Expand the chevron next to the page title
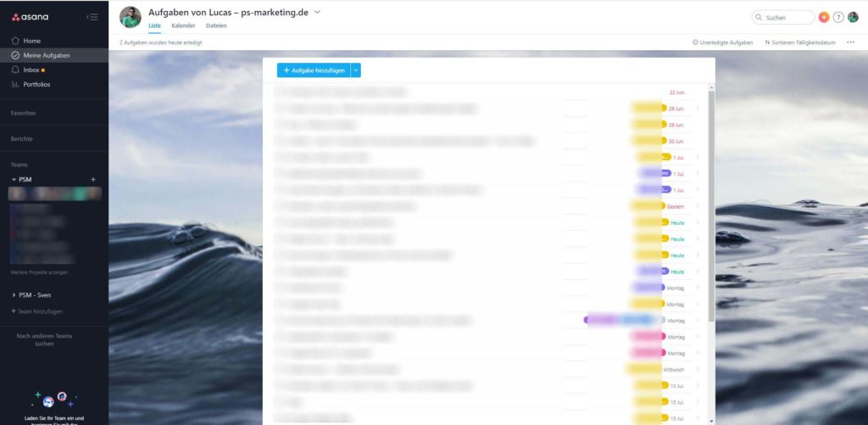The width and height of the screenshot is (868, 425). coord(318,13)
